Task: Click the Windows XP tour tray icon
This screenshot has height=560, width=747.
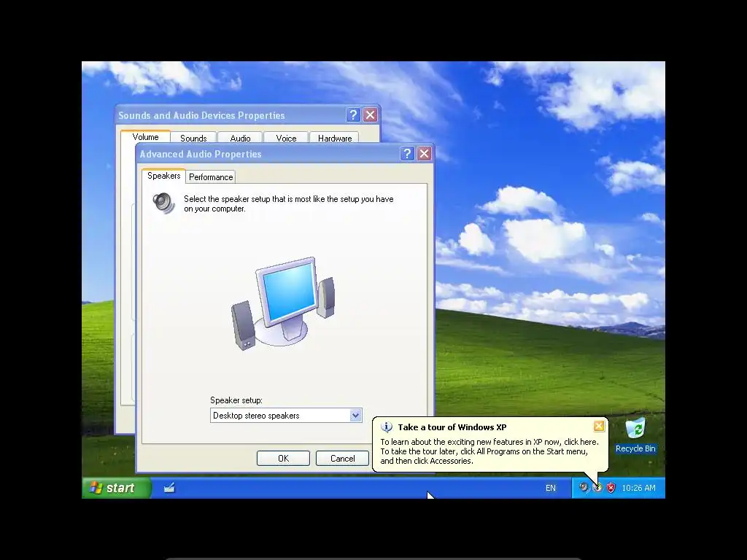Action: [x=597, y=488]
